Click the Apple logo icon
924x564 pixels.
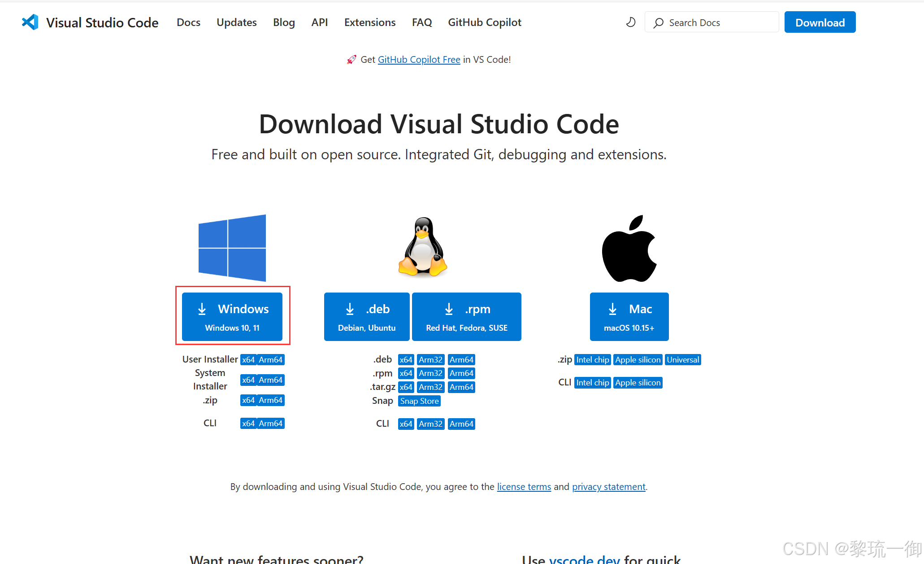point(629,249)
